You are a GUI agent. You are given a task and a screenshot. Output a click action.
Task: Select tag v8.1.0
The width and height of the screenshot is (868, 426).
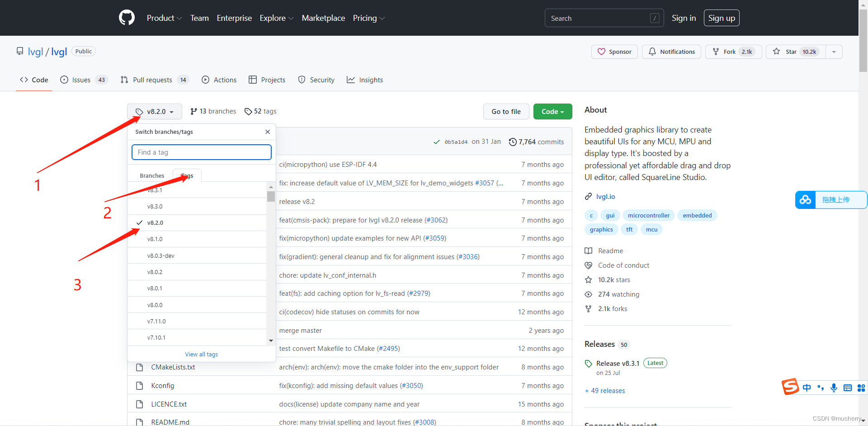[197, 239]
